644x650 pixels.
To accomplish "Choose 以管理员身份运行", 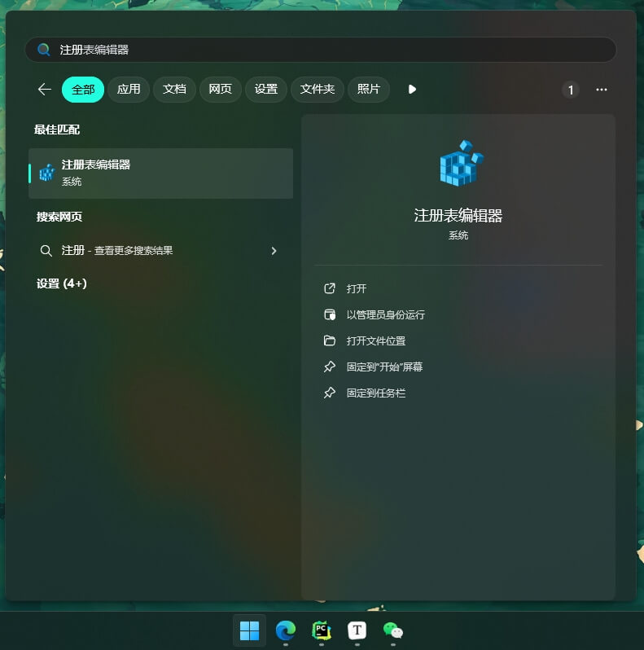I will click(385, 314).
